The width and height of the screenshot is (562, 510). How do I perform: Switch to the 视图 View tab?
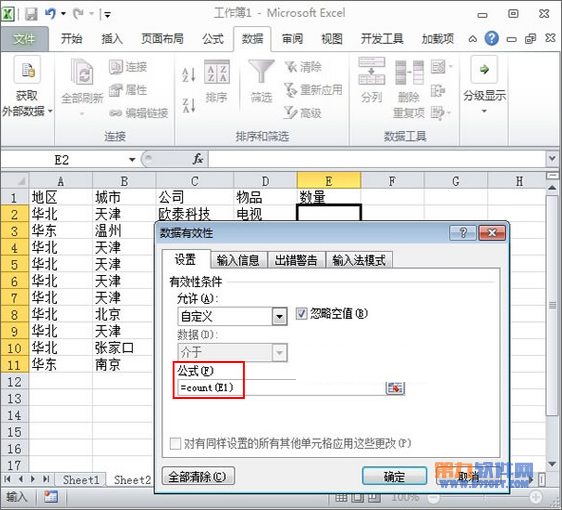pyautogui.click(x=332, y=38)
